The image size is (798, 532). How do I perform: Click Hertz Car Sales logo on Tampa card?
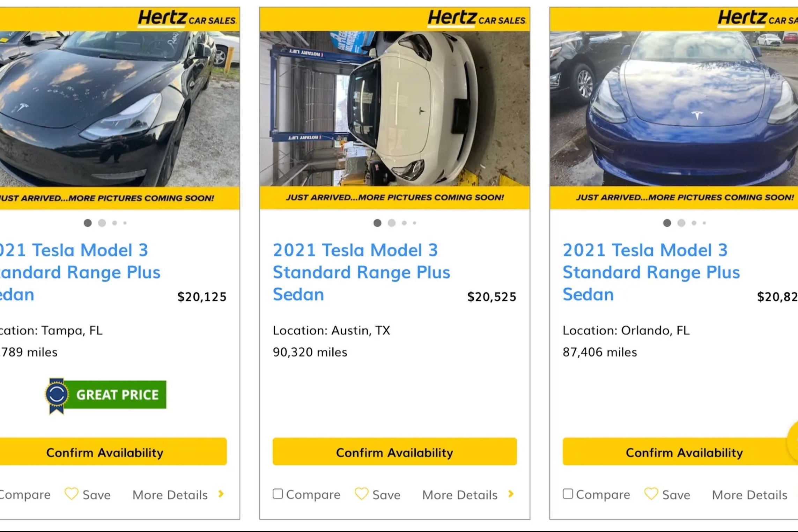click(187, 19)
